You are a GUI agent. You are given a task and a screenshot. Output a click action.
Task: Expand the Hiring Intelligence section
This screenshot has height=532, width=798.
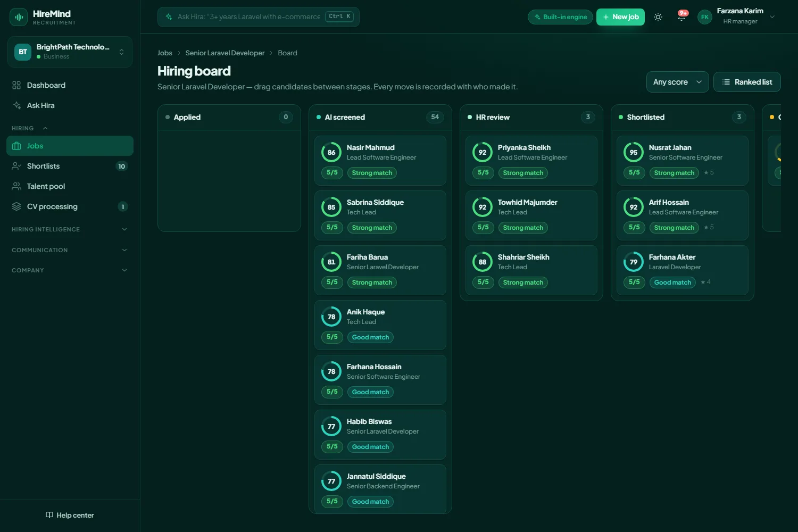coord(70,229)
